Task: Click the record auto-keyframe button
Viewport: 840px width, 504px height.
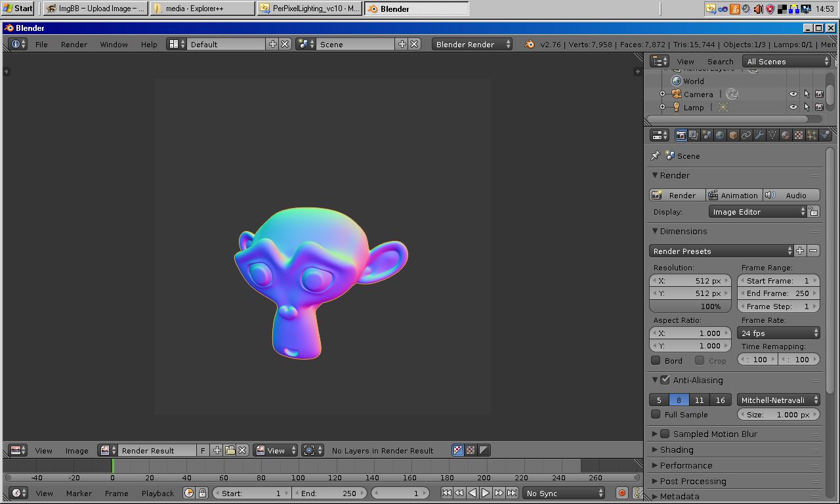Action: [622, 493]
